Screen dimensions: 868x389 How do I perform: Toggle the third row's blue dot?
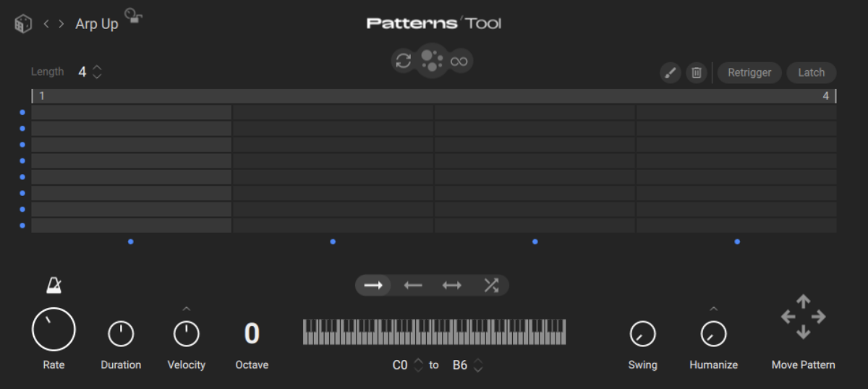click(x=22, y=145)
